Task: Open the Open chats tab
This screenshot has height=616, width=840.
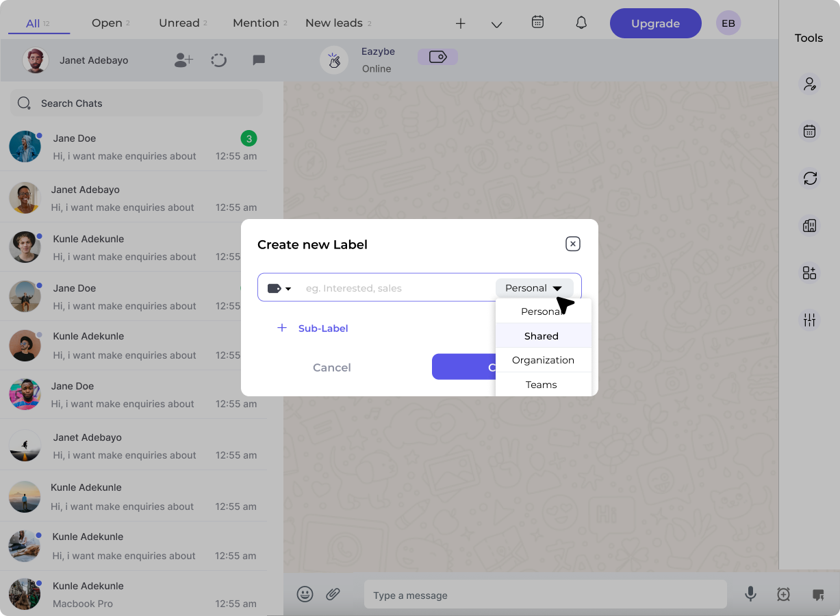Action: click(x=110, y=23)
